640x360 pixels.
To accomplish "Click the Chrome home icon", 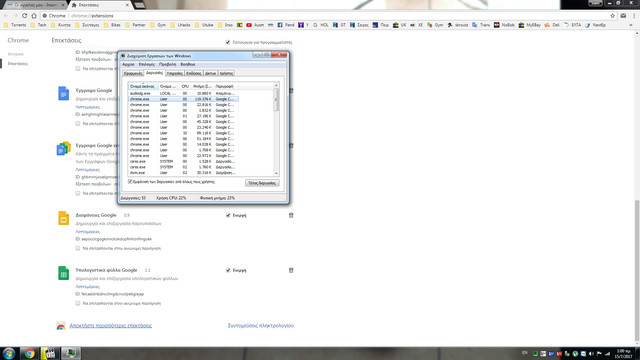I will click(x=34, y=16).
